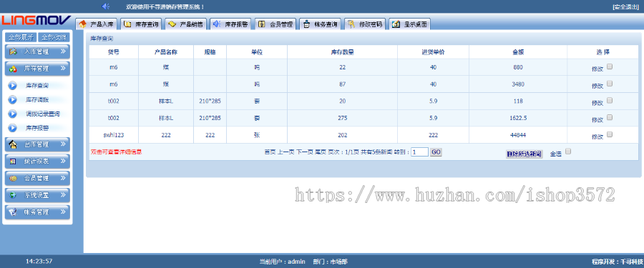The width and height of the screenshot is (644, 268).
Task: Click the sidebar 会员管理 section icon
Action: 13,178
